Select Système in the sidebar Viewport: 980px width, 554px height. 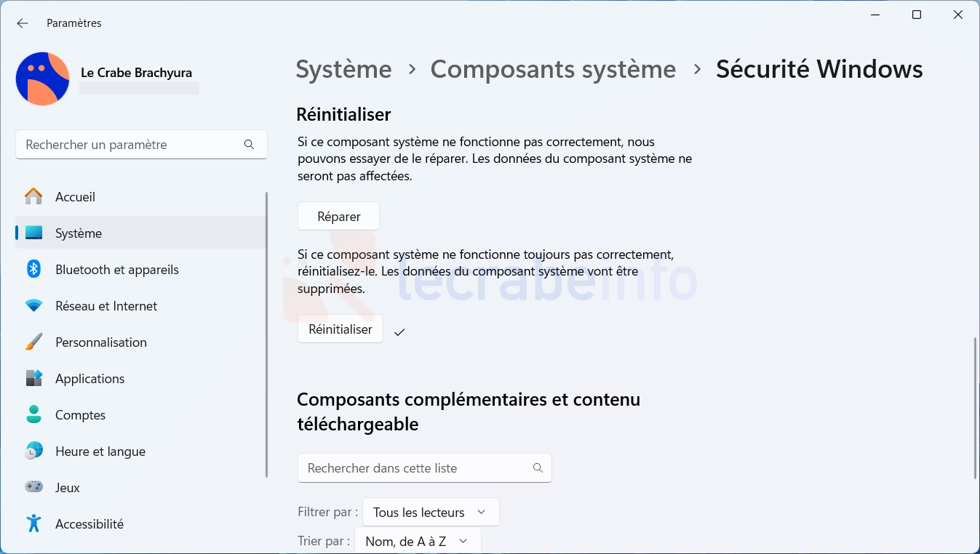point(79,233)
